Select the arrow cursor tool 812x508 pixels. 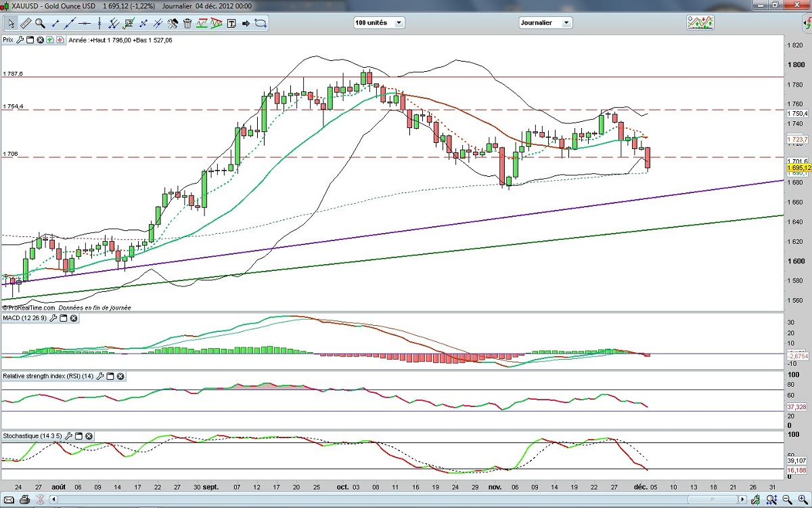click(12, 23)
